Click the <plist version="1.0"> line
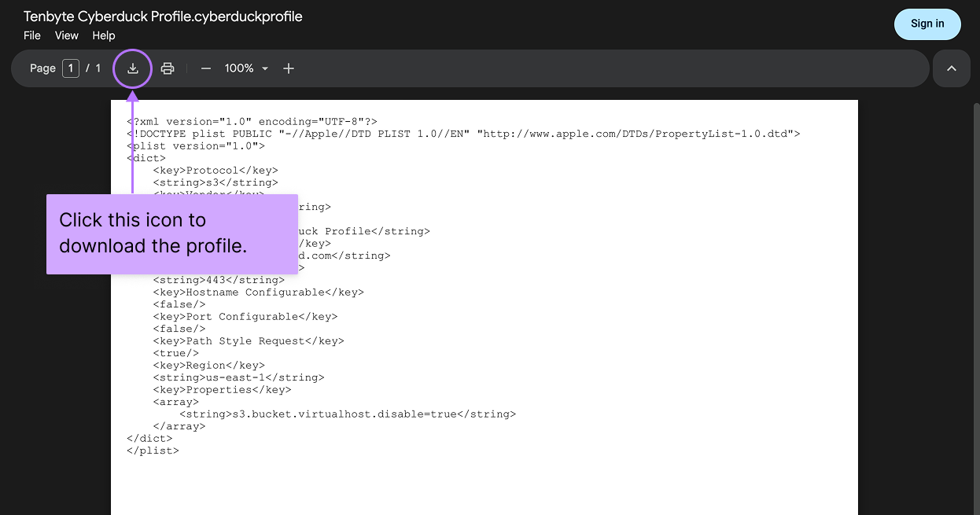Viewport: 980px width, 515px height. click(196, 146)
